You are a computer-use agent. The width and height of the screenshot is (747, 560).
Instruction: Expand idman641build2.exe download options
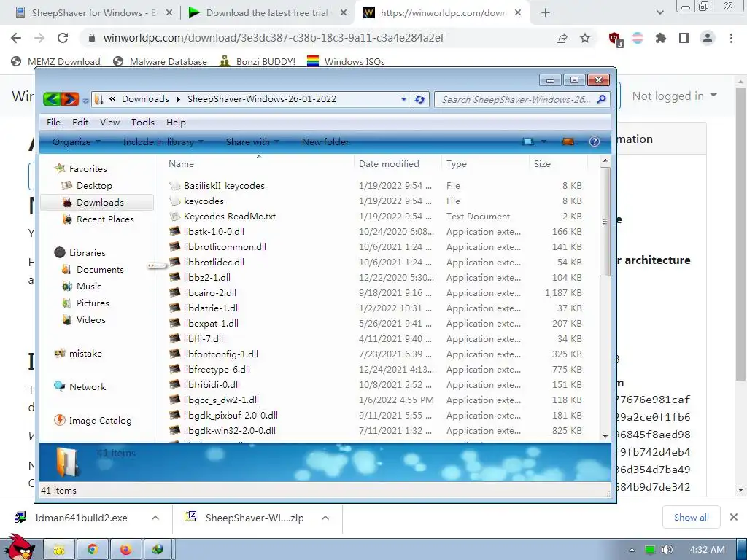coord(155,518)
